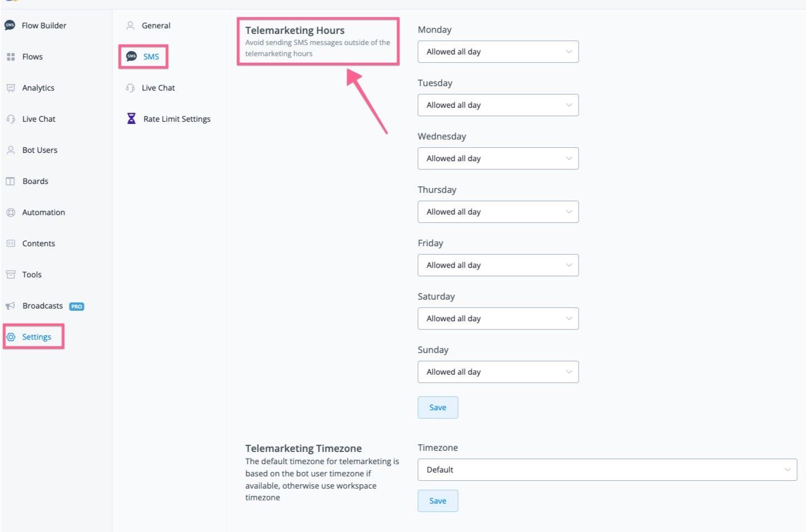Expand the Sunday hours dropdown
Viewport: 806px width, 532px height.
coord(497,372)
